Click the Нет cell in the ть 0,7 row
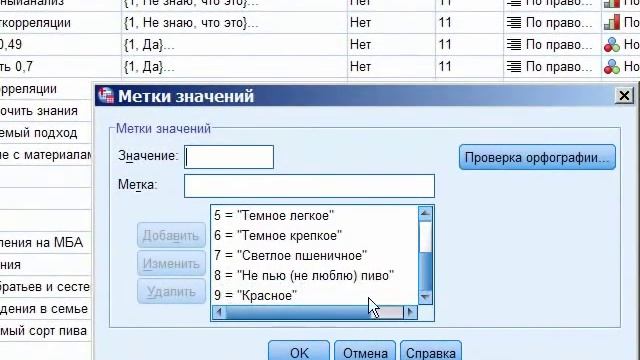 tap(391, 67)
